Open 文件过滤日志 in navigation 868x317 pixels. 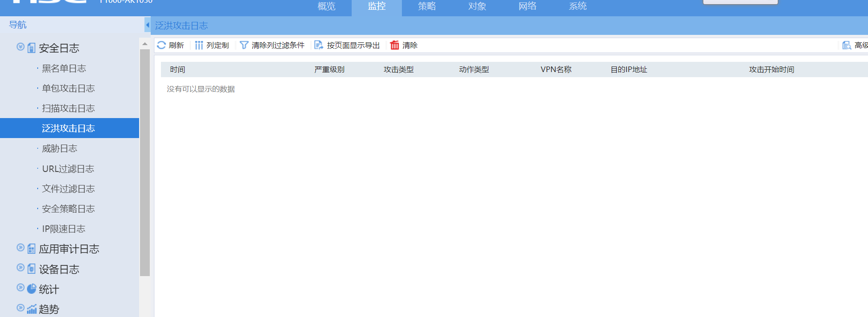(x=68, y=189)
